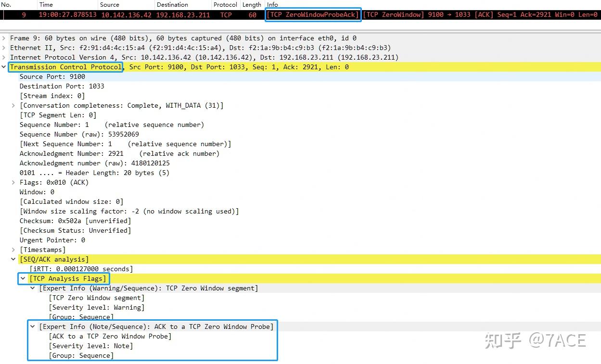Collapse the TCP Zero Window segment Expert Info

[x=32, y=288]
